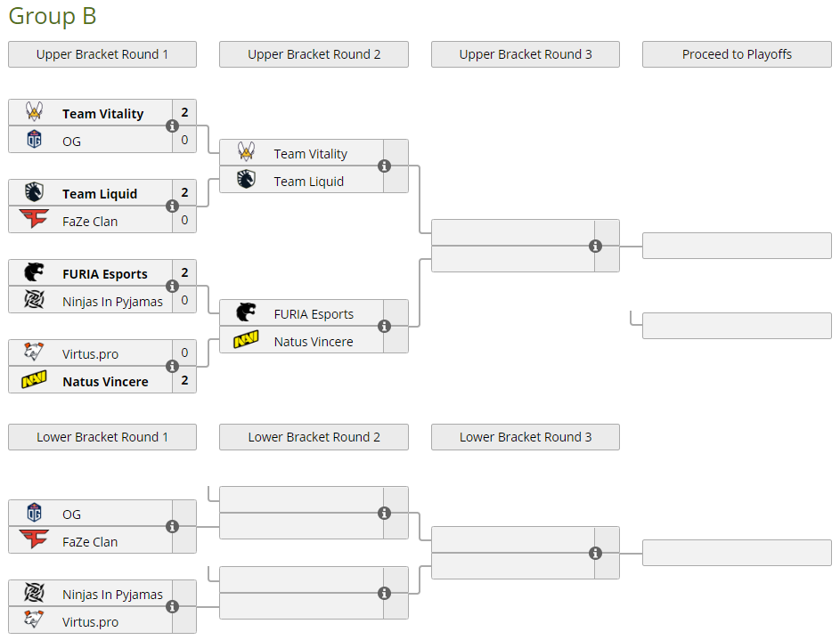Open info for Team Vitality vs OG match
Screen dimensions: 840x640
173,126
